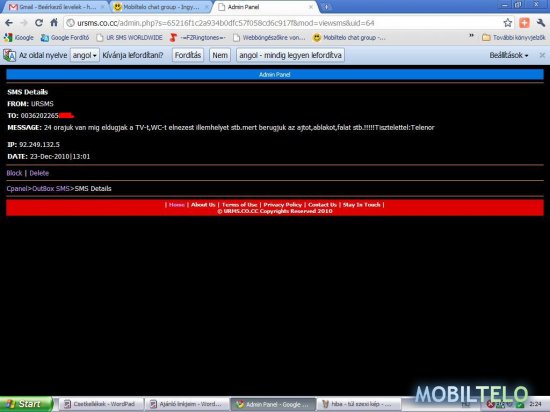Image resolution: width=550 pixels, height=412 pixels.
Task: Open OutBox SMS breadcrumb link
Action: coord(51,189)
